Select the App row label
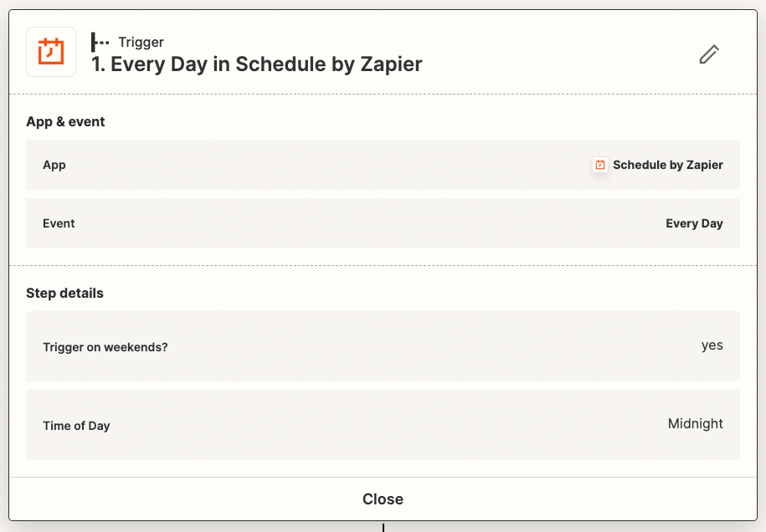The width and height of the screenshot is (766, 532). 54,165
